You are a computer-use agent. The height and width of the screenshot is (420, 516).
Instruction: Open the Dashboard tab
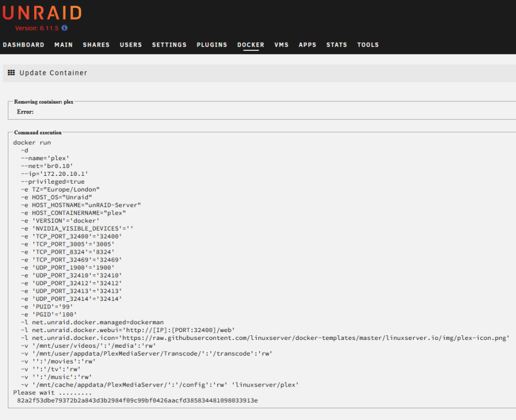24,45
